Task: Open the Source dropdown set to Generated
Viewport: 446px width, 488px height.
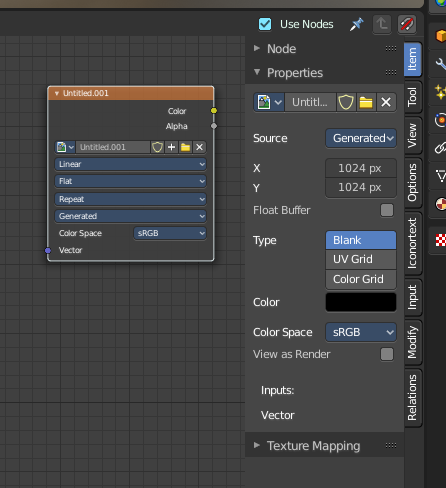Action: click(361, 138)
